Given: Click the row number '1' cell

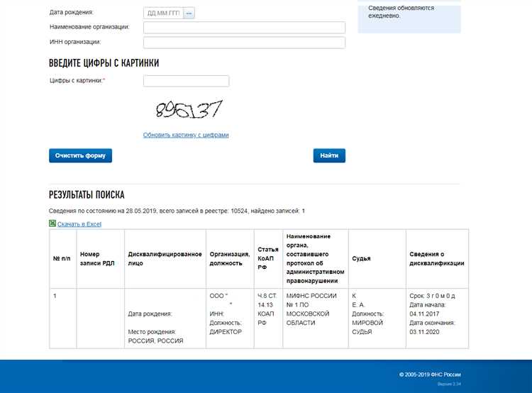Looking at the screenshot, I should 63,319.
